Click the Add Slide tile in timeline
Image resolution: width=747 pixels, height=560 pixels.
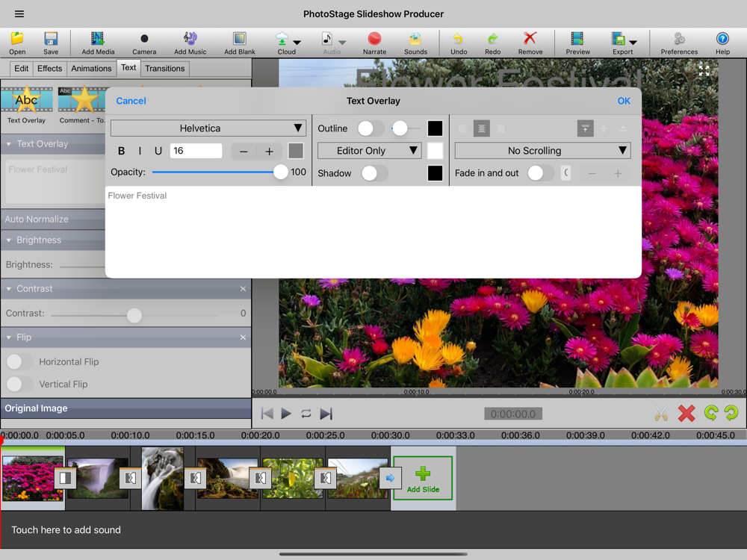coord(423,479)
